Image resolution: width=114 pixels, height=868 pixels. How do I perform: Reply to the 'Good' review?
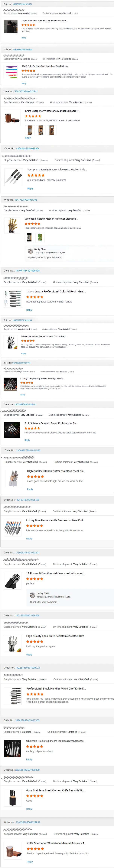tap(29, 809)
